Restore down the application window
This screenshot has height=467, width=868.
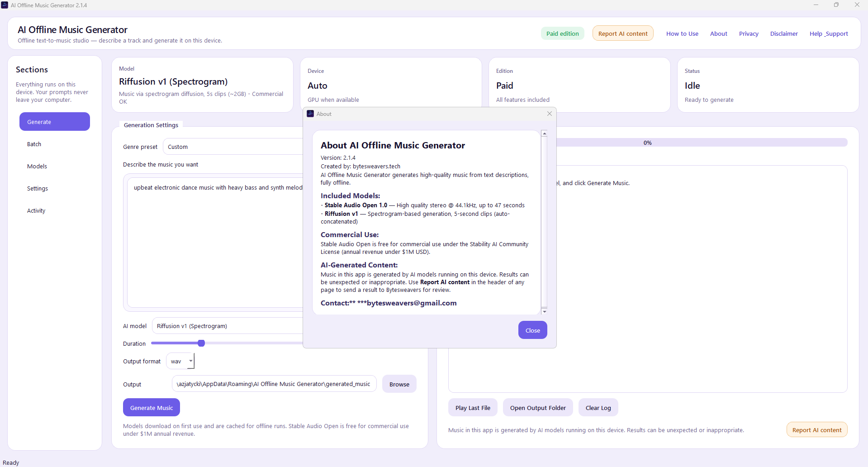836,5
